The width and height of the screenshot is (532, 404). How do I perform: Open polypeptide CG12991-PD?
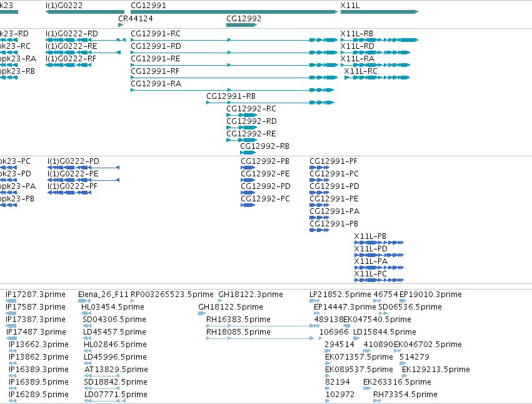319,193
